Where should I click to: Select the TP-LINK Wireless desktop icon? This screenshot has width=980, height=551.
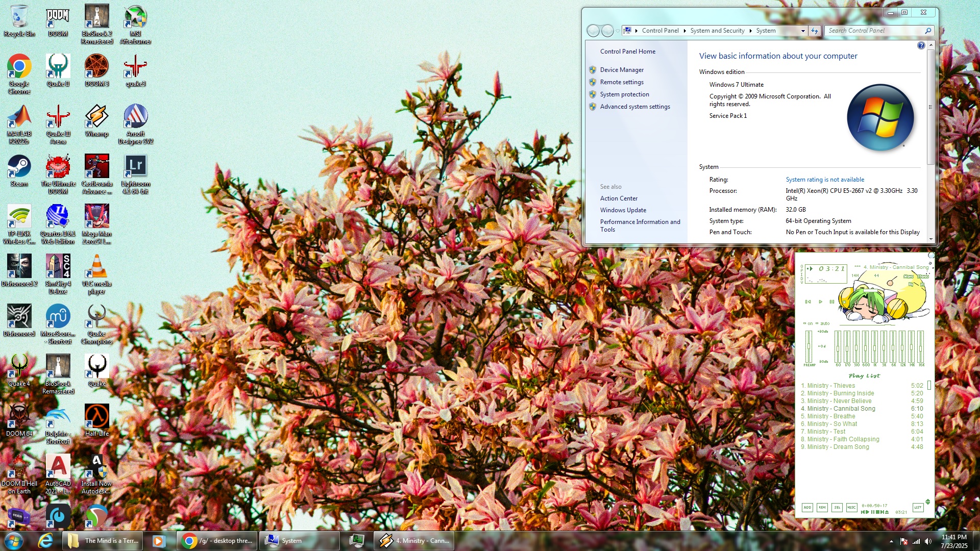19,224
